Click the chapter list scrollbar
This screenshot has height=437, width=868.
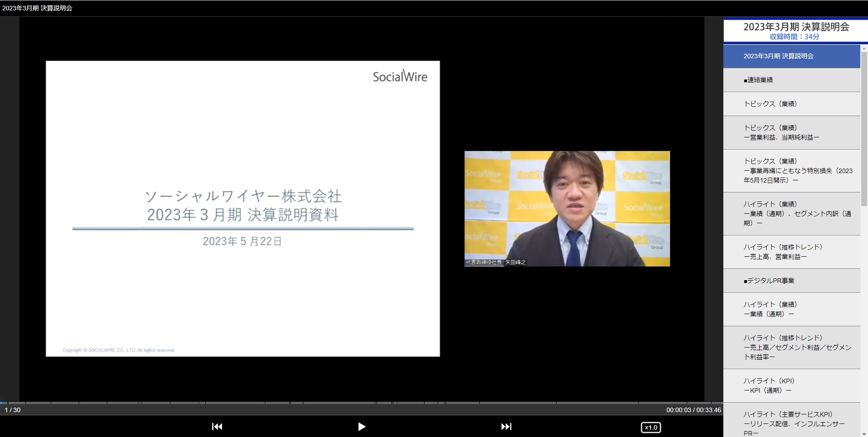click(864, 129)
